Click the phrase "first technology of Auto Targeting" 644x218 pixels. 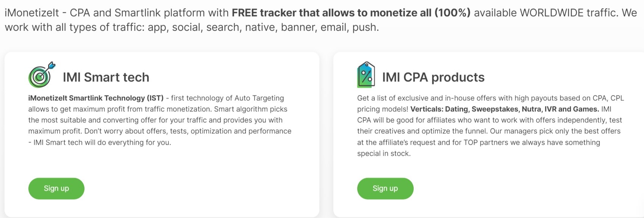[227, 98]
